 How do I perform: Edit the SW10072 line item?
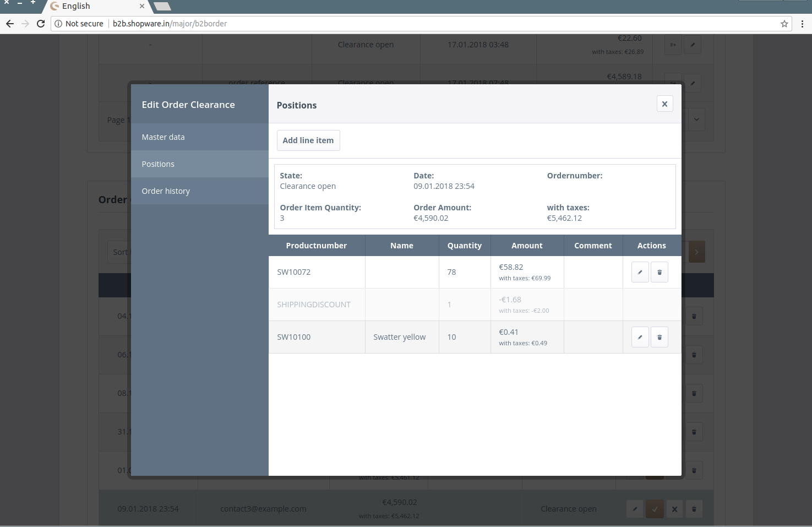point(640,272)
